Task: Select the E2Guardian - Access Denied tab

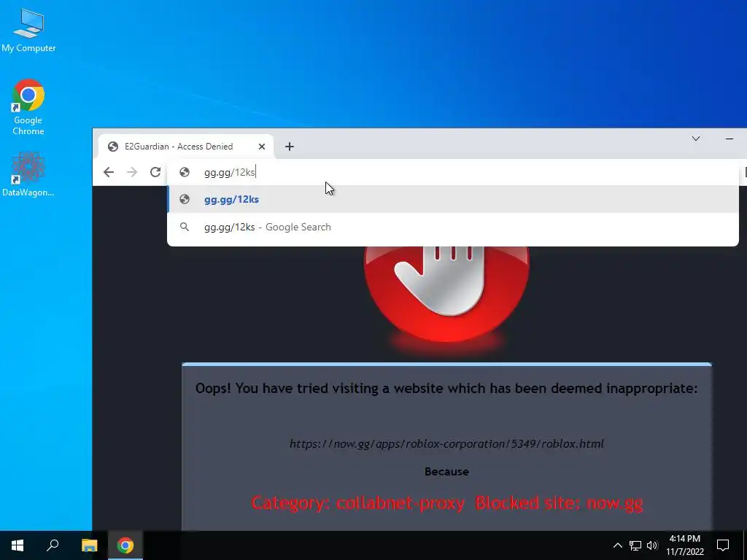Action: pyautogui.click(x=186, y=147)
